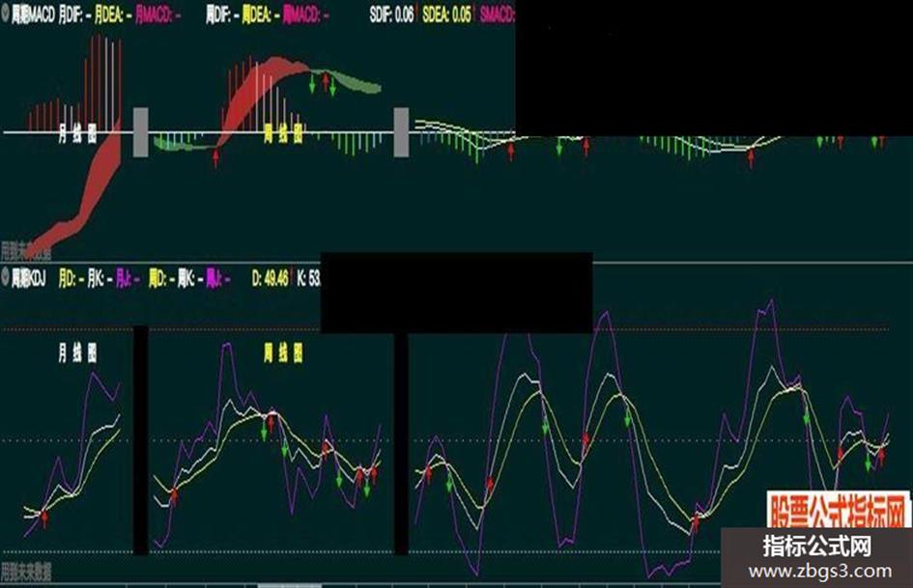Screen dimensions: 913x588
Task: Click the yellow 周DEA value label
Action: point(261,15)
